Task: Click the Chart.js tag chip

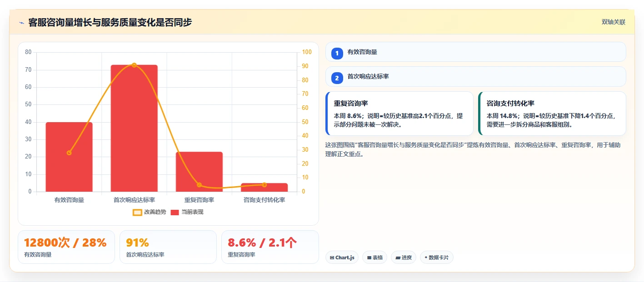Action: [342, 257]
